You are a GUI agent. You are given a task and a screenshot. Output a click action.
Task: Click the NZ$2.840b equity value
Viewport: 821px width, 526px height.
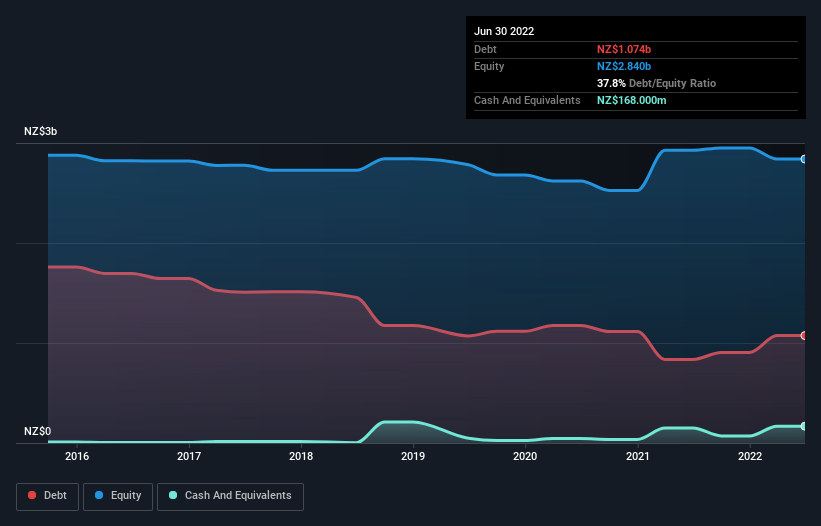click(624, 66)
